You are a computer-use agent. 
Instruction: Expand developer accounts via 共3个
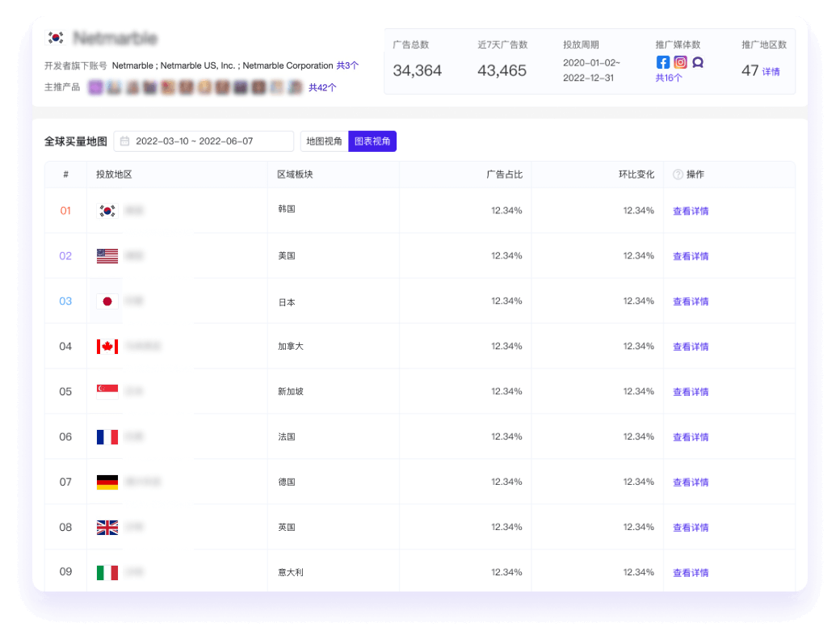pyautogui.click(x=347, y=65)
